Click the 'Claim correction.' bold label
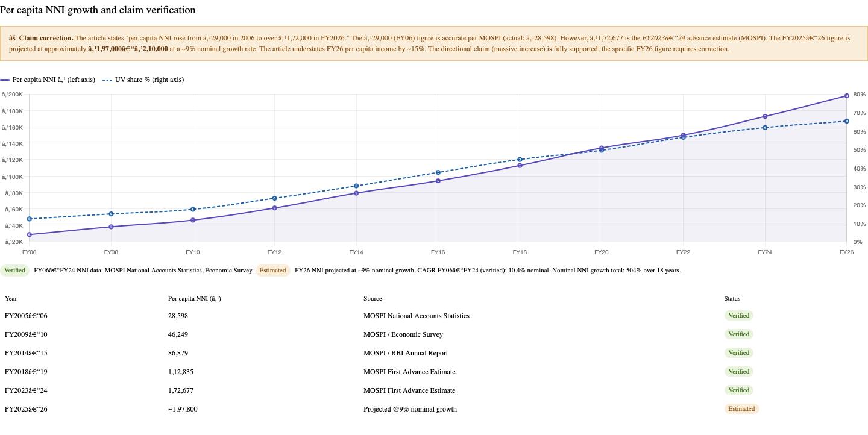The image size is (868, 435). click(x=46, y=38)
